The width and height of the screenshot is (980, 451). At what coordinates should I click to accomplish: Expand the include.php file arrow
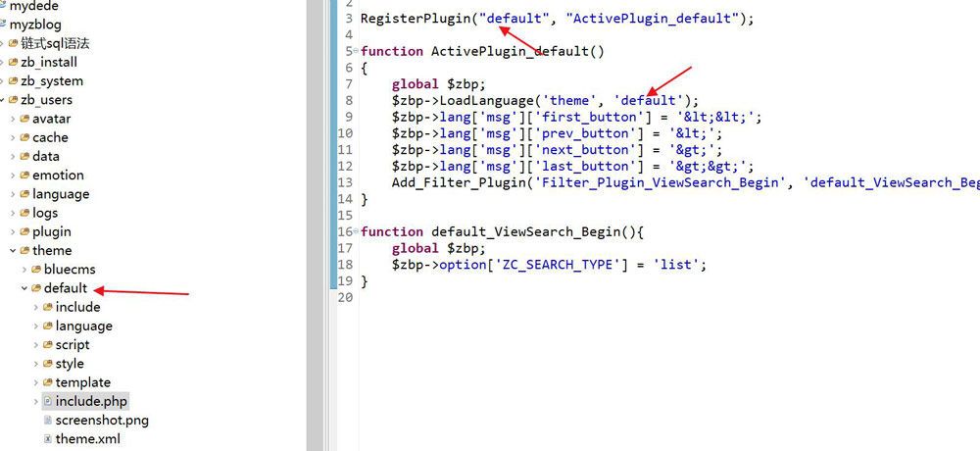[x=35, y=401]
